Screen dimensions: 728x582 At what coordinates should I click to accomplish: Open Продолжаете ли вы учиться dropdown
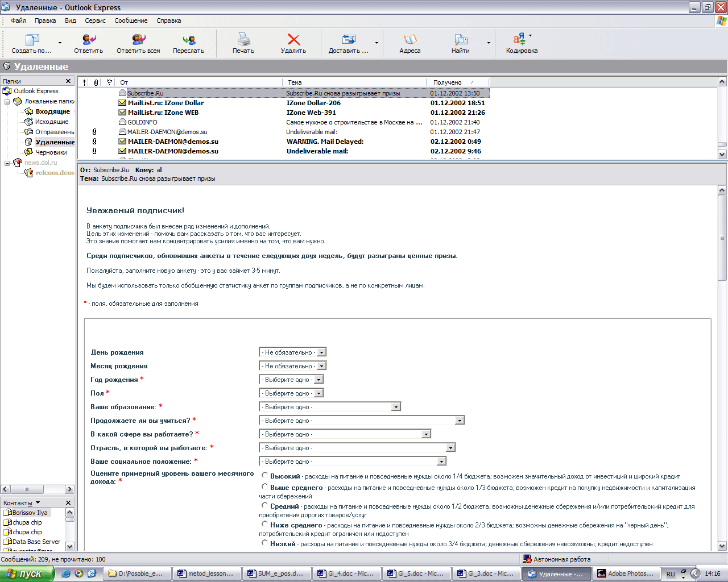362,421
